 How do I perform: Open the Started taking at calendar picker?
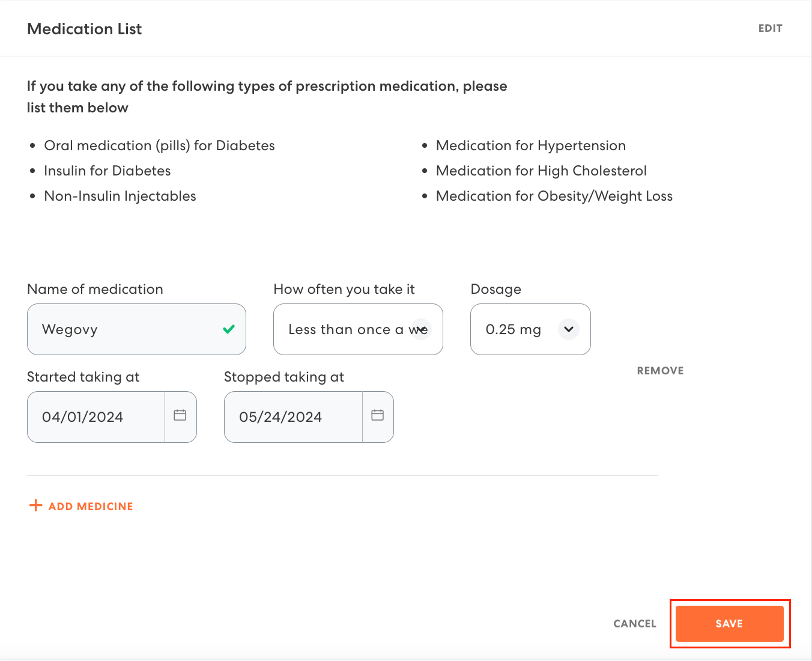(180, 416)
